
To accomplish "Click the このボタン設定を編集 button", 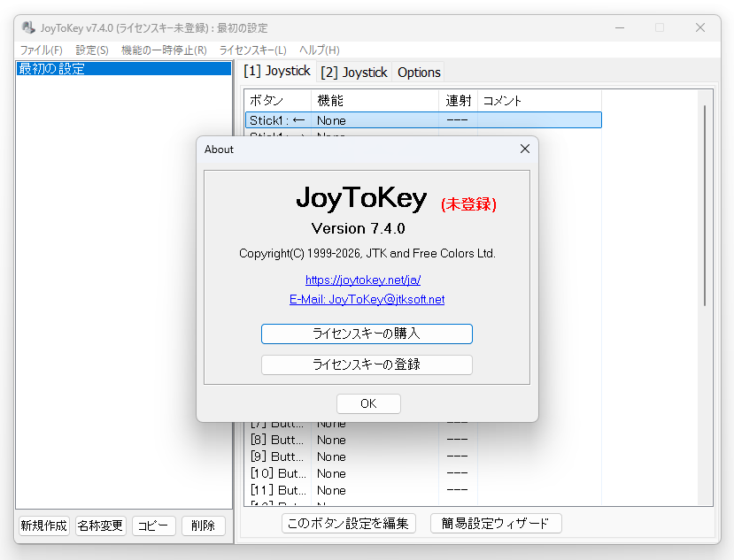I will pyautogui.click(x=348, y=523).
